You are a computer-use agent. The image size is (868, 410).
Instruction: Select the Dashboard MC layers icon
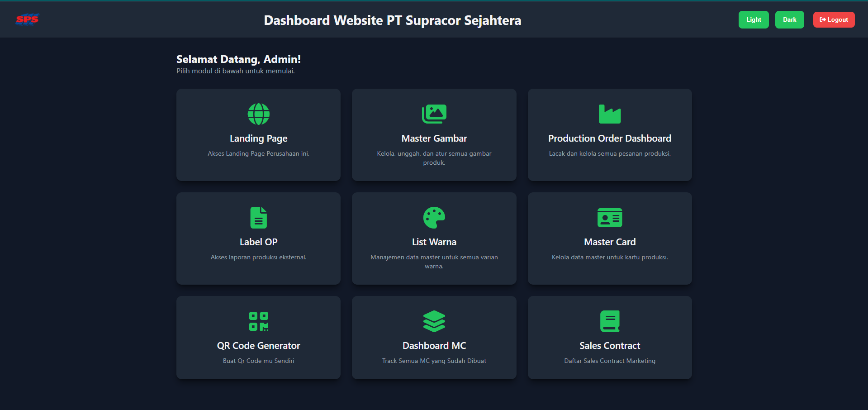(x=434, y=321)
